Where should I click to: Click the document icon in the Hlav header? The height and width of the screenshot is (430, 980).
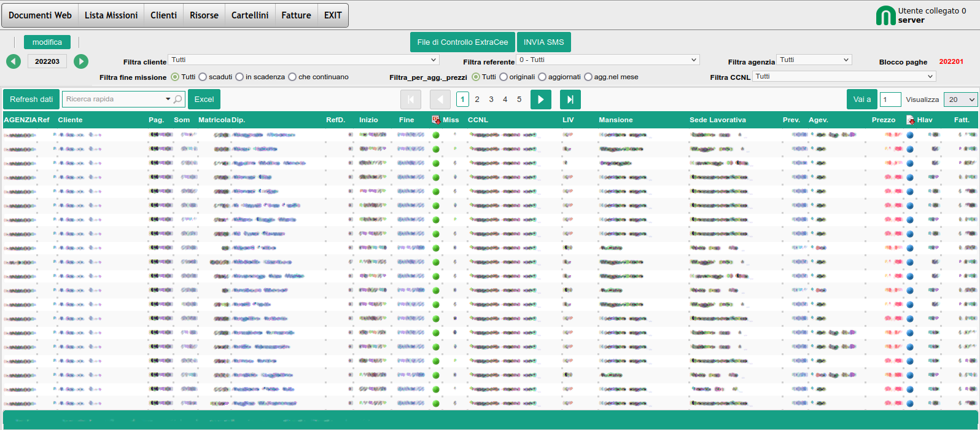click(910, 120)
